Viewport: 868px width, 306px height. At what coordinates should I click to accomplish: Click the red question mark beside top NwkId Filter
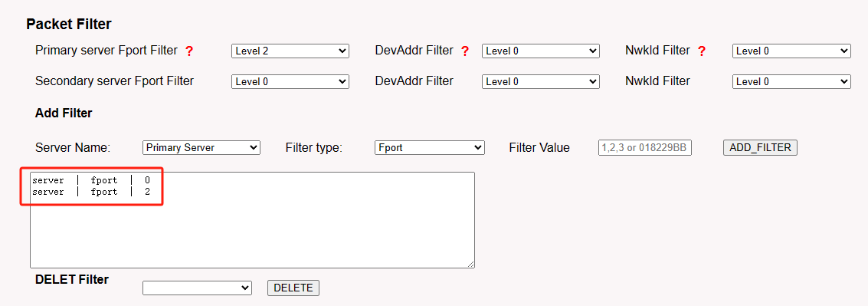(x=702, y=51)
